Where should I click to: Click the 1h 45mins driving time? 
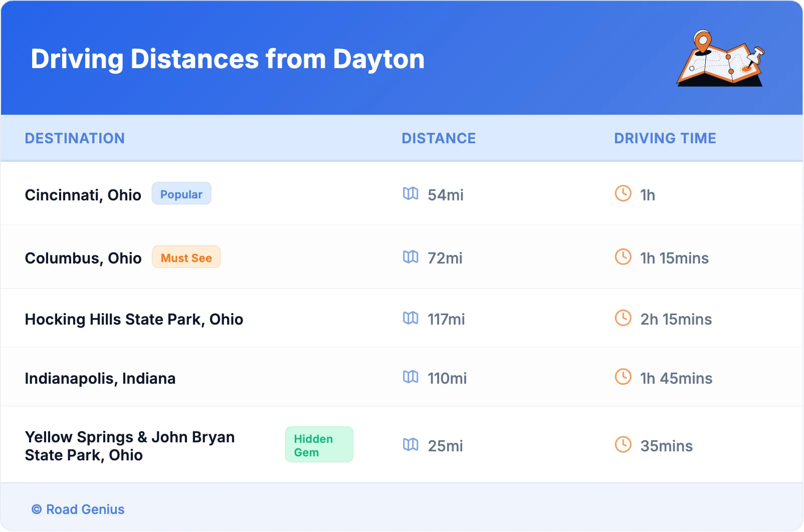pyautogui.click(x=676, y=378)
